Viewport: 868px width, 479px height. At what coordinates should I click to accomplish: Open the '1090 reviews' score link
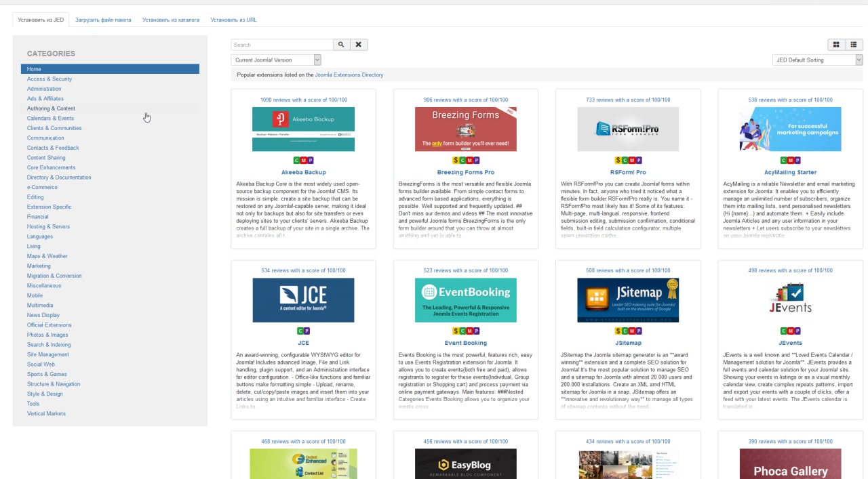[304, 100]
